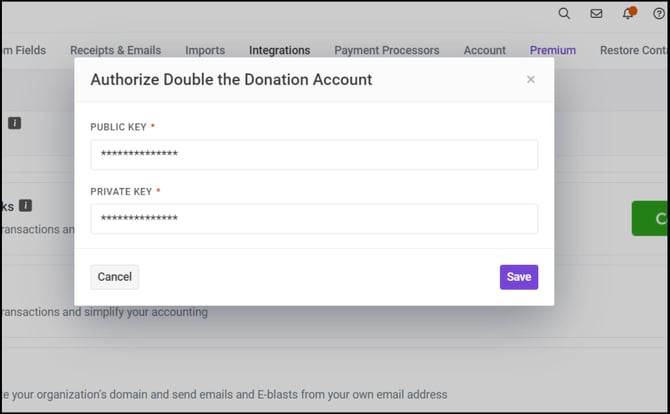Open the help question mark icon
This screenshot has height=414, width=670.
click(659, 14)
